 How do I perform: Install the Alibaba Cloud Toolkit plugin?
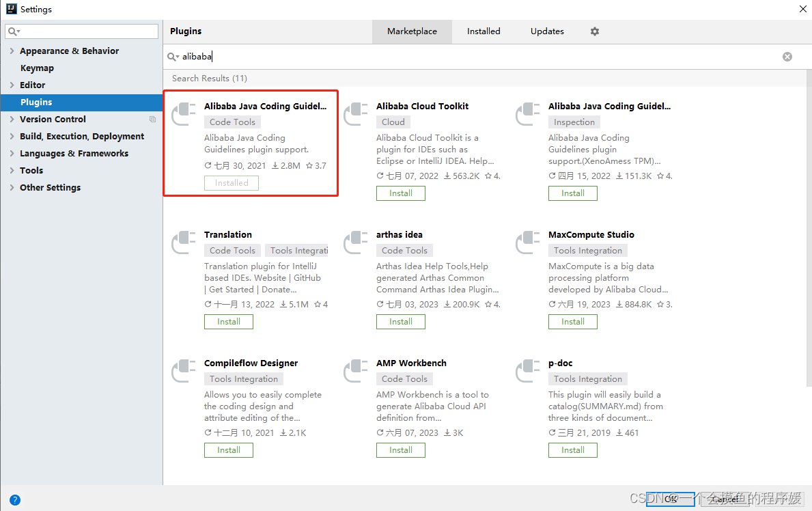401,193
